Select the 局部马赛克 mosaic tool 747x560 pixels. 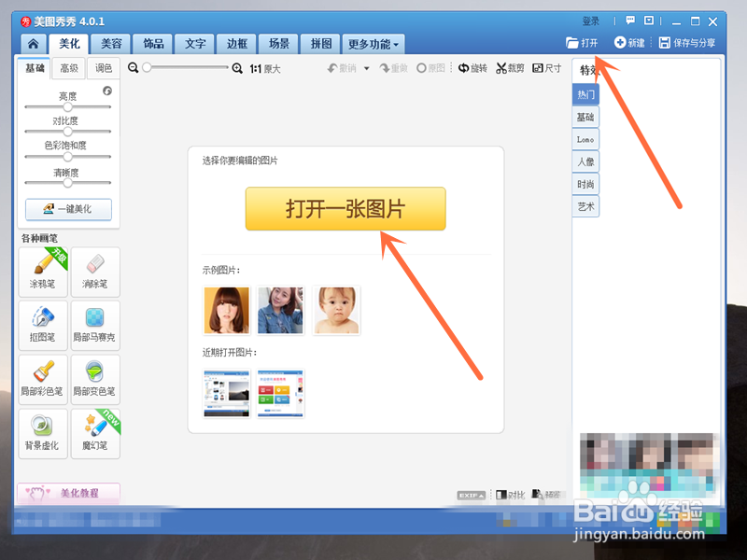95,325
